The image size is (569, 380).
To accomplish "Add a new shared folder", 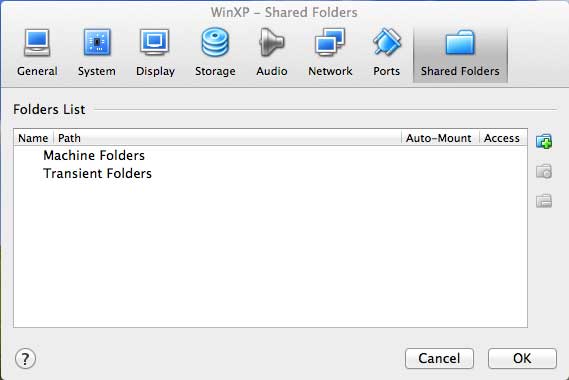I will click(x=544, y=141).
